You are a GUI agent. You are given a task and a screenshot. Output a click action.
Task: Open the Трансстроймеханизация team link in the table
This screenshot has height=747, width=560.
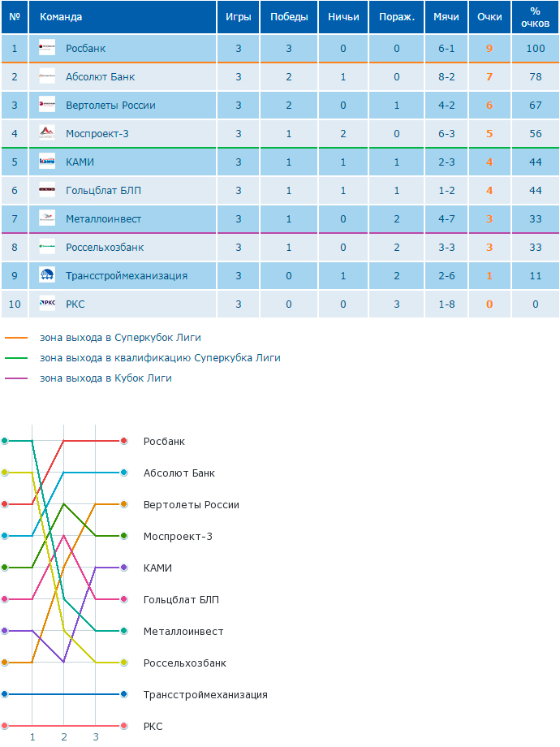click(127, 276)
